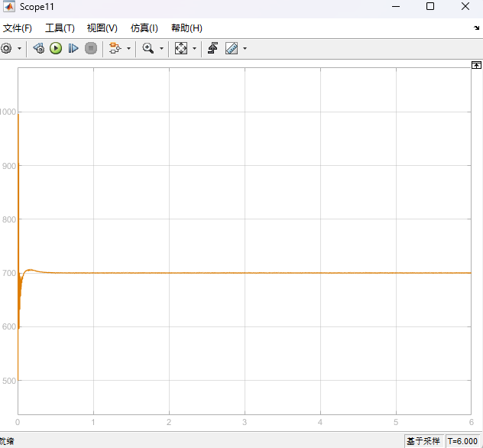The height and width of the screenshot is (448, 483).
Task: Click the dock scope arrow at menu bar right
Action: coord(477,28)
